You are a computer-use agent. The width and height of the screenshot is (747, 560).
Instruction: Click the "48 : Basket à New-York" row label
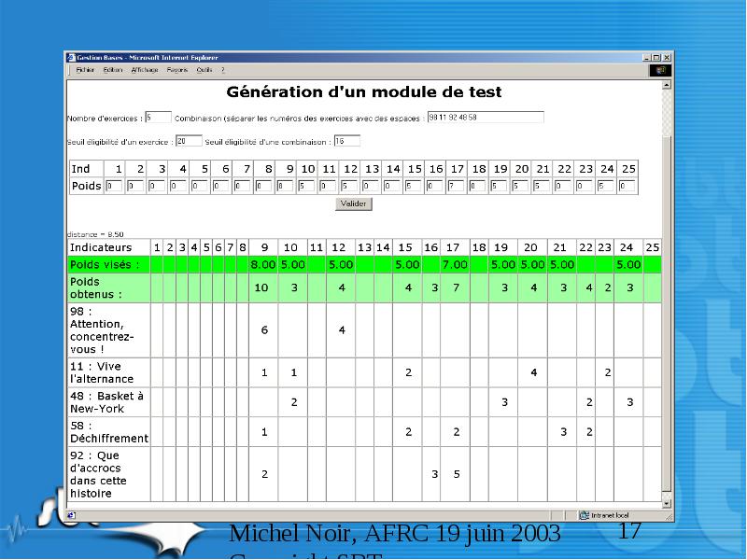pos(106,402)
